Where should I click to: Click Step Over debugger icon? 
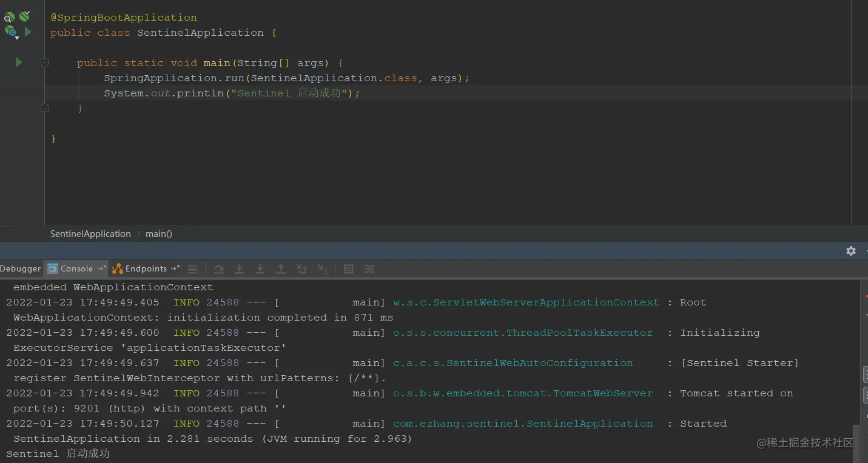click(219, 270)
